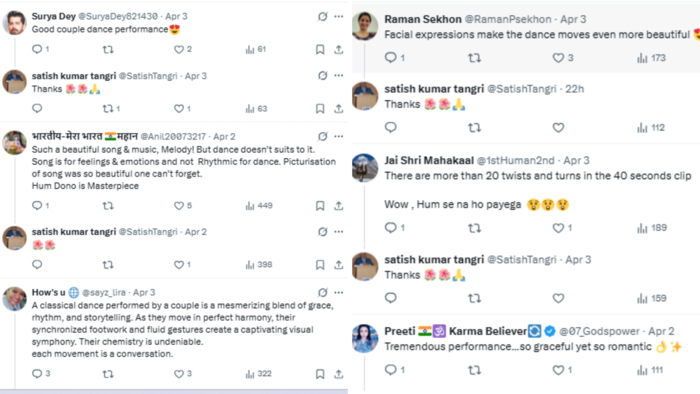Toggle like on satish kumar tangri's 22h reply
Viewport: 700px width, 394px height.
click(x=558, y=128)
